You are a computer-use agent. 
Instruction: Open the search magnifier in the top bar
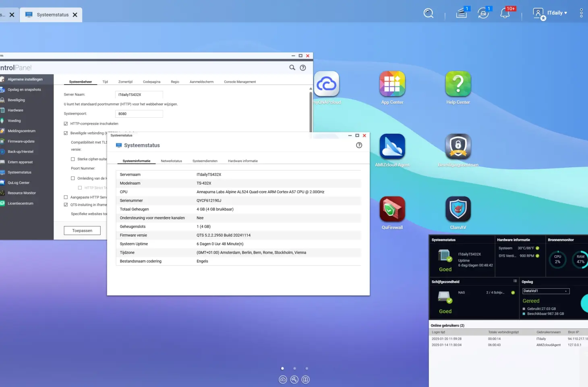[429, 13]
